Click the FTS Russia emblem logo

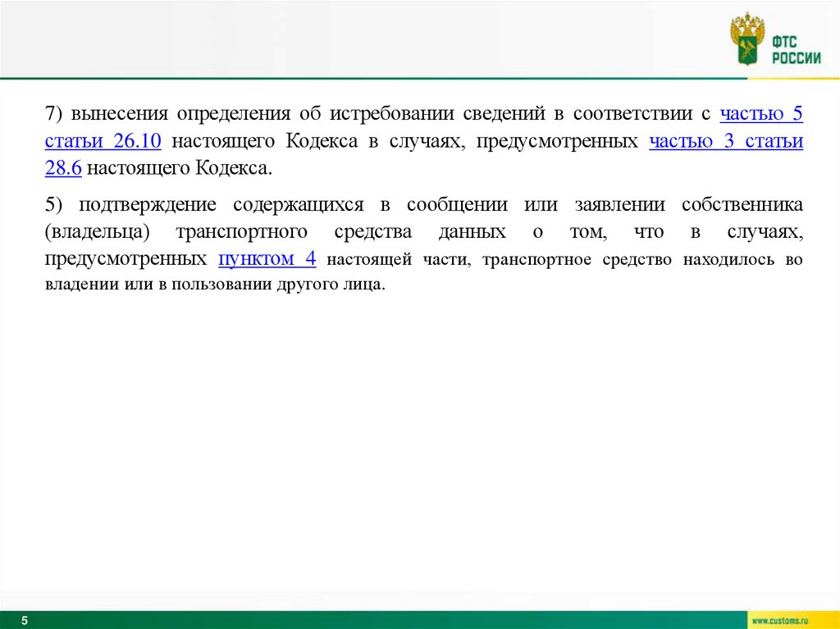click(747, 39)
